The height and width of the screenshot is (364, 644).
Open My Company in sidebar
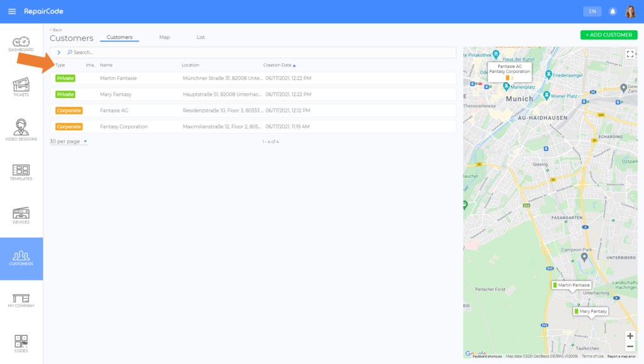point(21,301)
